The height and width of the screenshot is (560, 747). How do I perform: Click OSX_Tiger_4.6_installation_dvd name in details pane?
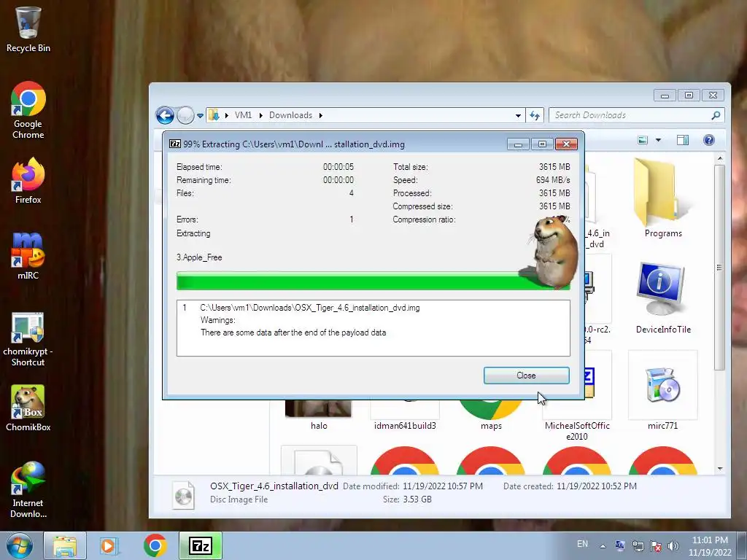[x=274, y=486]
